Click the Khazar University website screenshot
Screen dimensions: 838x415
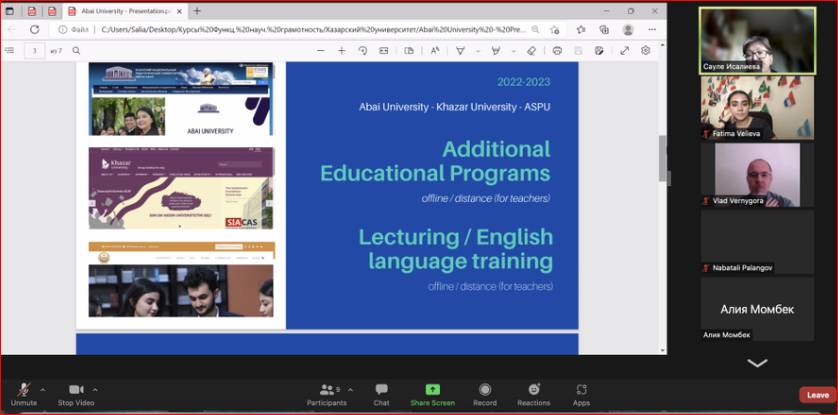point(181,188)
